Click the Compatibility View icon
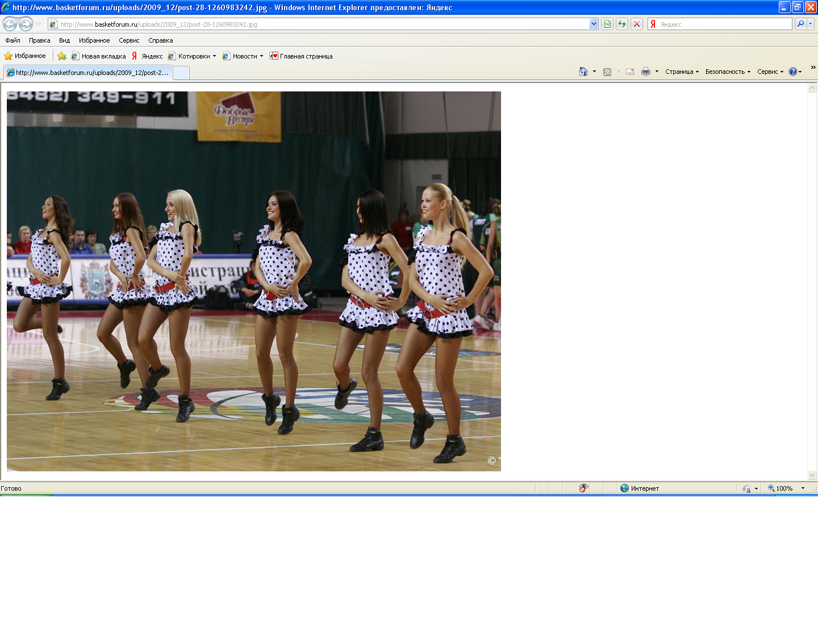The width and height of the screenshot is (818, 644). 607,24
